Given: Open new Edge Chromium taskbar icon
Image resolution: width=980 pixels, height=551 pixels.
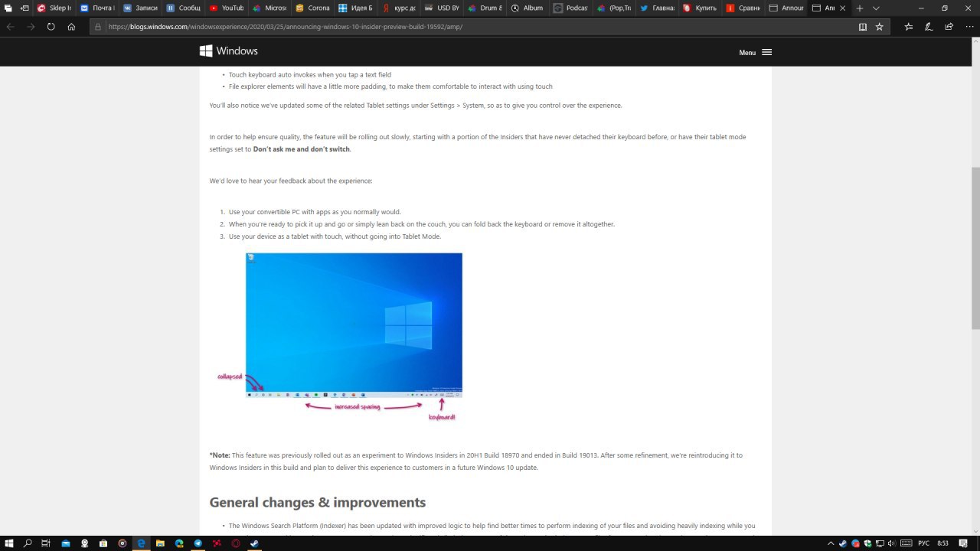Looking at the screenshot, I should (x=179, y=543).
